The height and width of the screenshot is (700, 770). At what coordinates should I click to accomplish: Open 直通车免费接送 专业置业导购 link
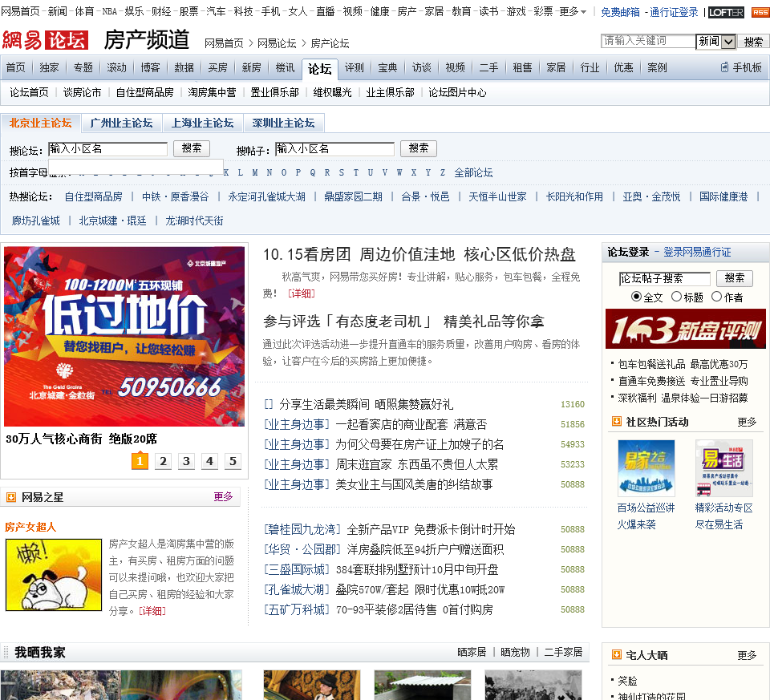[683, 381]
